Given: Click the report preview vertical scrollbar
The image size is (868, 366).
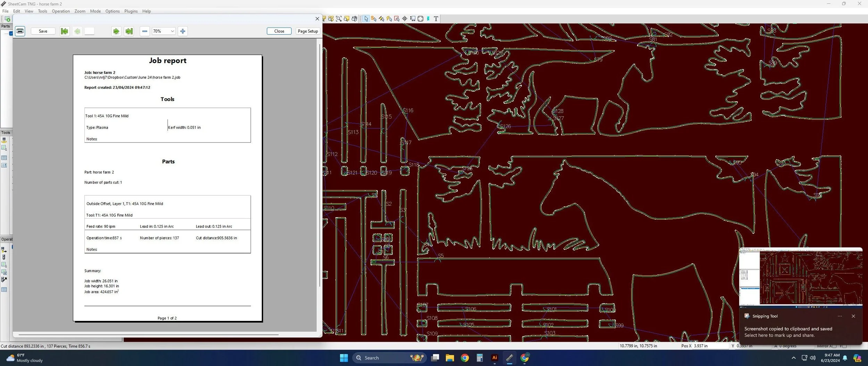Looking at the screenshot, I should click(319, 165).
